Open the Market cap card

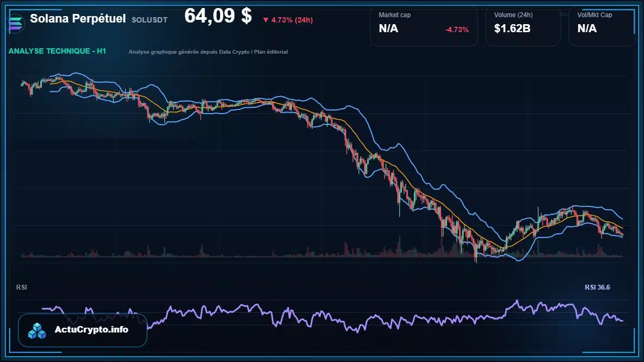click(x=424, y=26)
